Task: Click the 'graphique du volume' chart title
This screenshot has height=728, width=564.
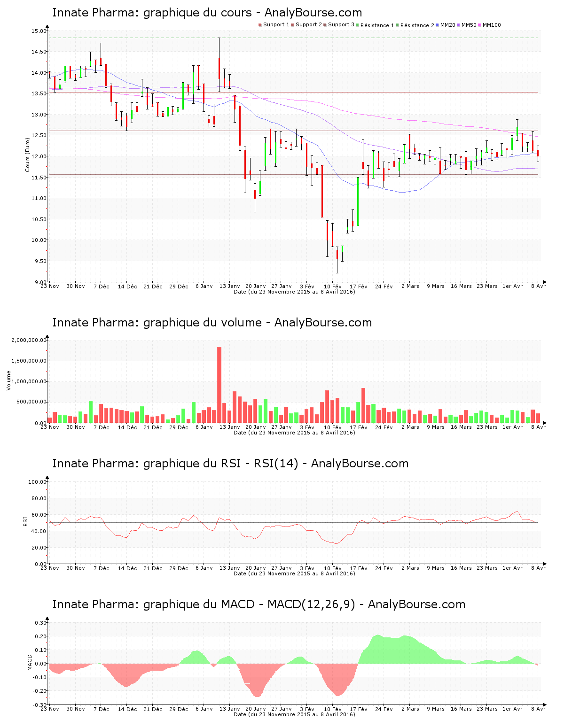Action: 212,323
